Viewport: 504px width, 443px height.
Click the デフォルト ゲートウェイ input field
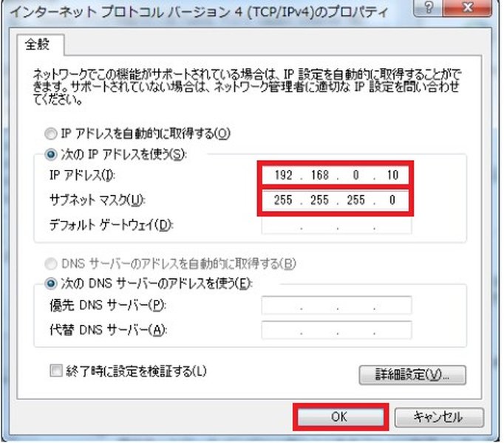336,225
